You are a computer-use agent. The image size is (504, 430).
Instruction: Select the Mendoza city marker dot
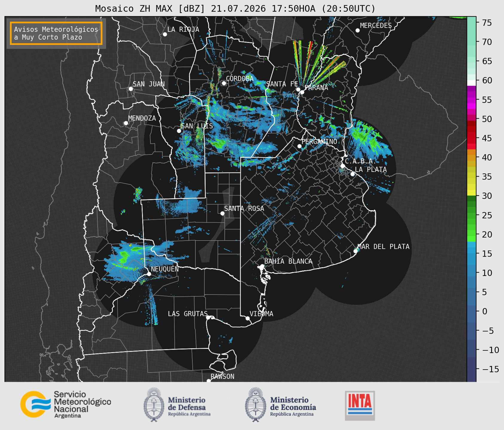point(126,123)
